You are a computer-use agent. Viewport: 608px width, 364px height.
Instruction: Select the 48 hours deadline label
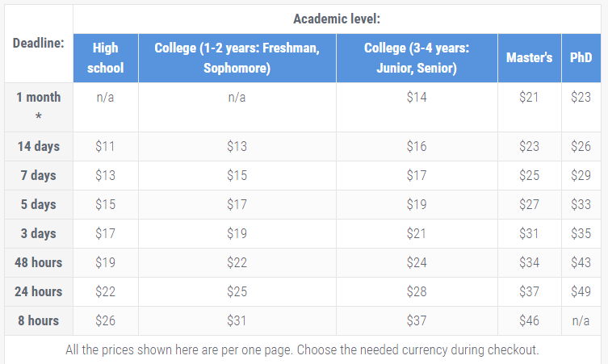click(39, 263)
